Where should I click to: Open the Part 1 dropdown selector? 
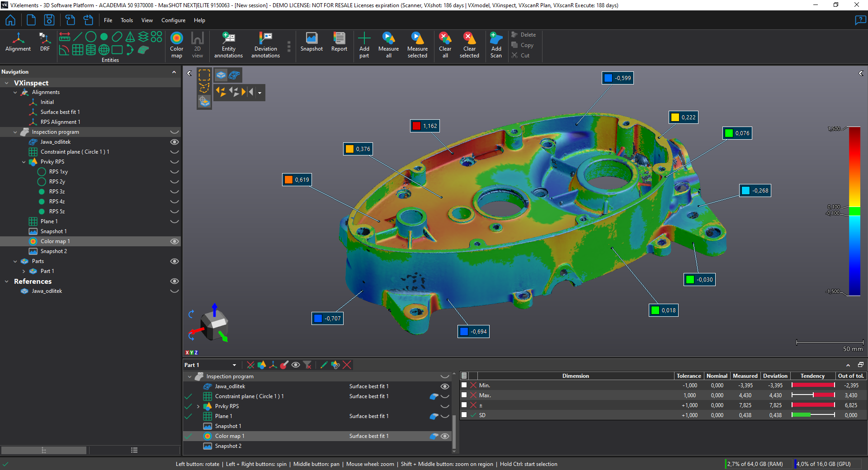(x=234, y=365)
